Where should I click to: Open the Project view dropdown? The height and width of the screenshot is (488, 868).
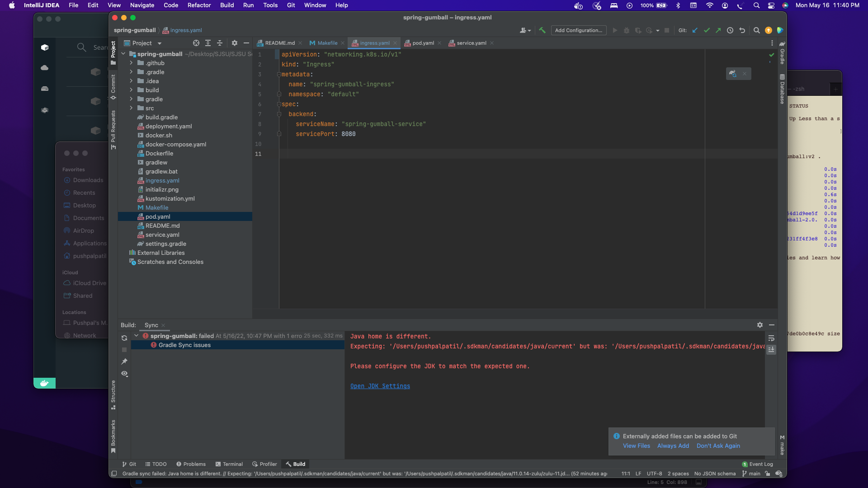tap(160, 43)
